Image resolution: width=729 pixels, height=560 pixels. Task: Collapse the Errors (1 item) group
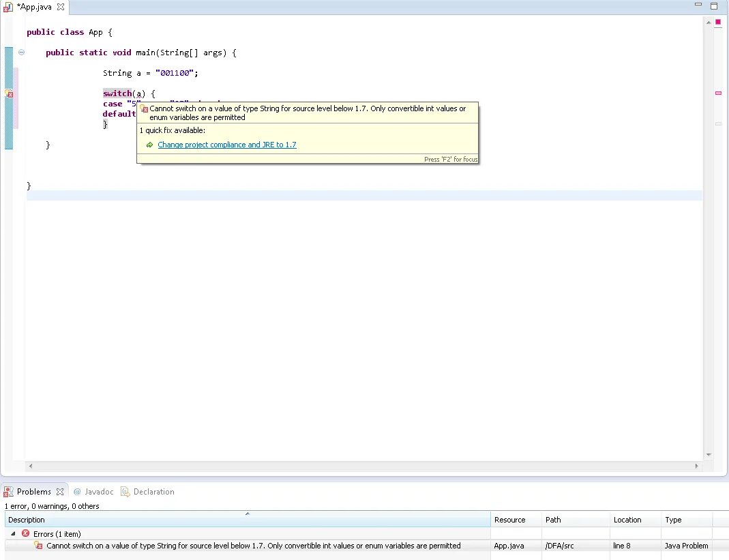point(13,533)
